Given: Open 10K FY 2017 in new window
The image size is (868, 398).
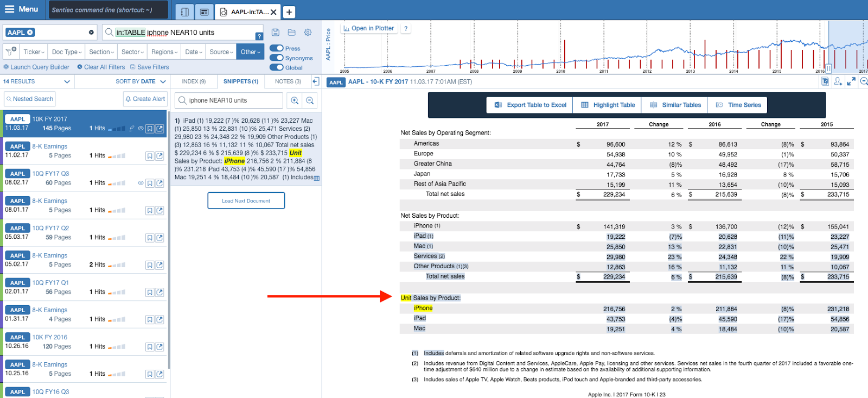Looking at the screenshot, I should tap(159, 129).
